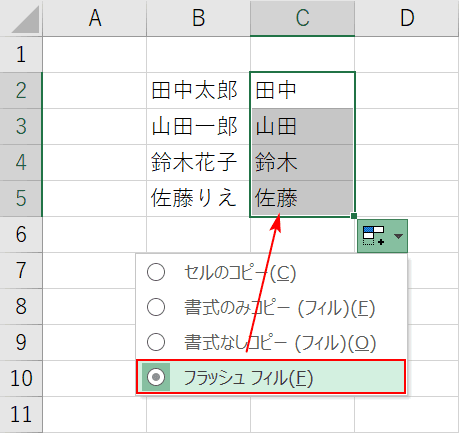
Task: Select column A header
Action: tap(95, 18)
